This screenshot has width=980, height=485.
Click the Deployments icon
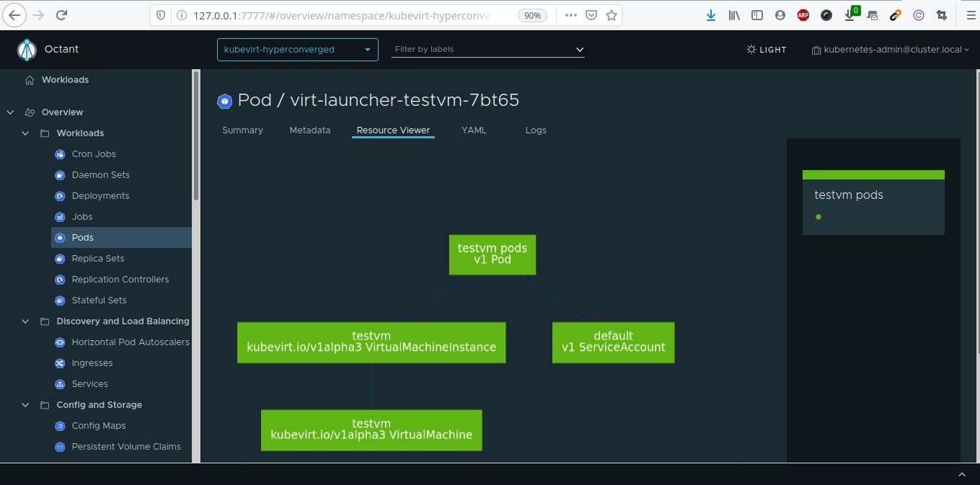point(61,196)
